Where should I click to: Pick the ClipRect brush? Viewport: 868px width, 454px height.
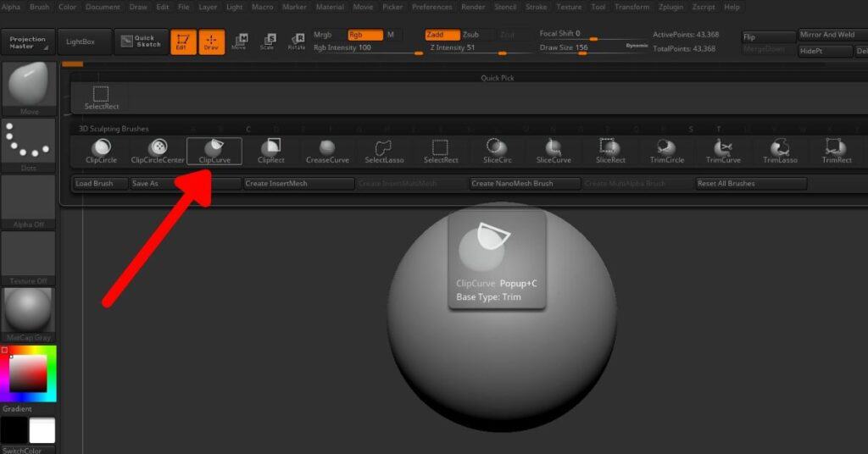271,151
